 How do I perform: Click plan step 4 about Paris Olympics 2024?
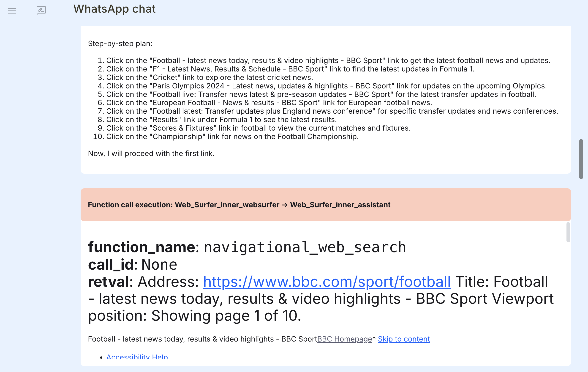tap(326, 86)
